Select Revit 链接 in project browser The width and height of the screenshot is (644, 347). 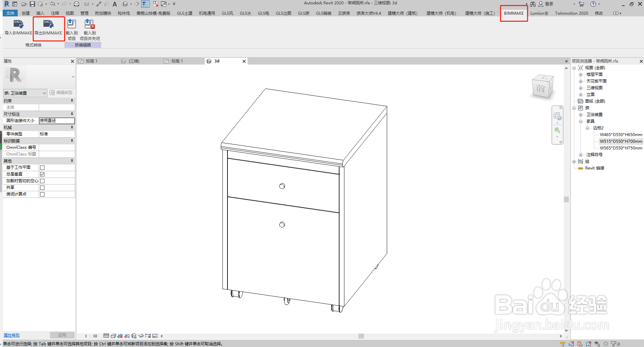point(595,168)
